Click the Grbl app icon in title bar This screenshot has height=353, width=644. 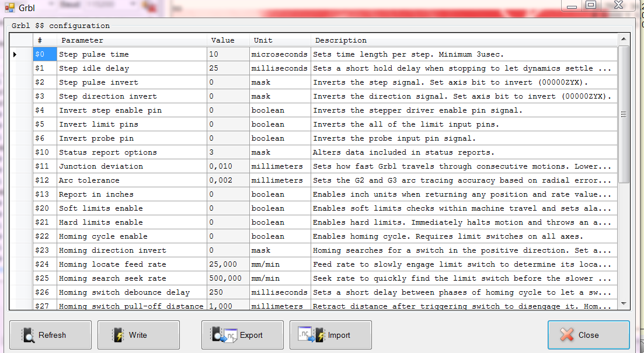click(10, 8)
